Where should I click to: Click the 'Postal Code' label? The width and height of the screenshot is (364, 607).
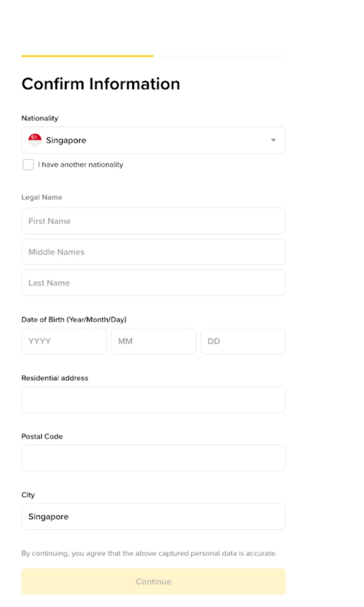click(x=42, y=436)
